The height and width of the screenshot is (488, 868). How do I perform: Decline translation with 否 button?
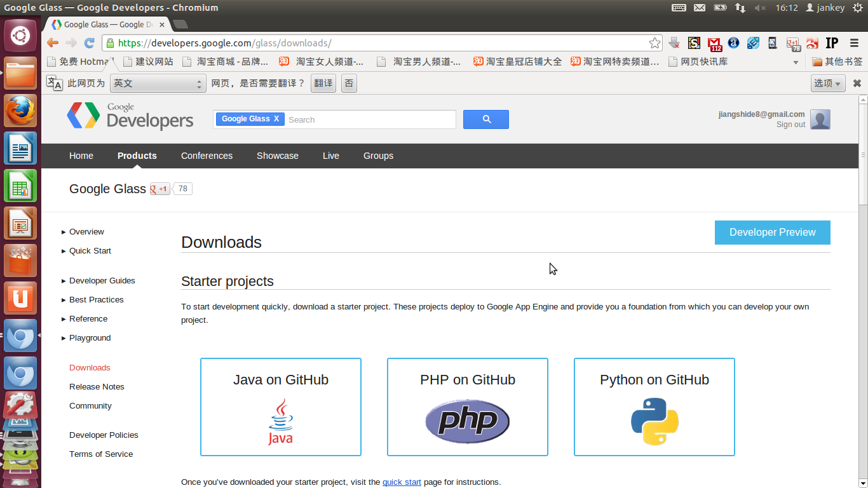[349, 83]
